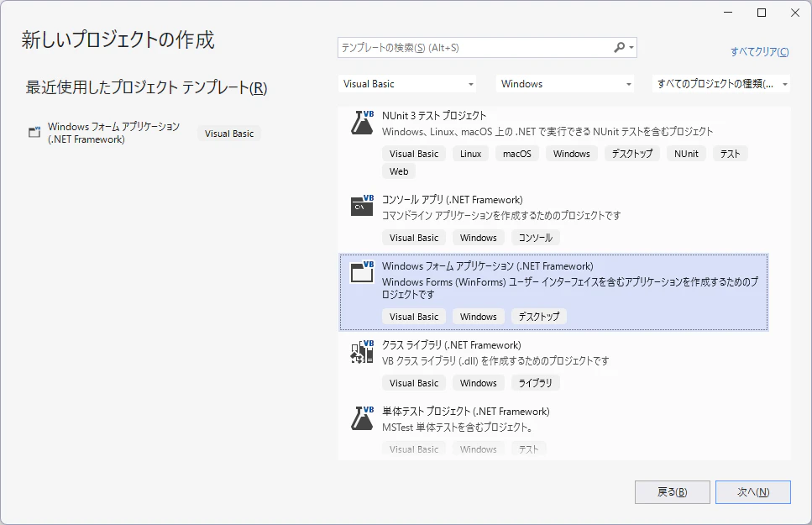This screenshot has width=812, height=525.
Task: Close the new project dialog
Action: [795, 13]
